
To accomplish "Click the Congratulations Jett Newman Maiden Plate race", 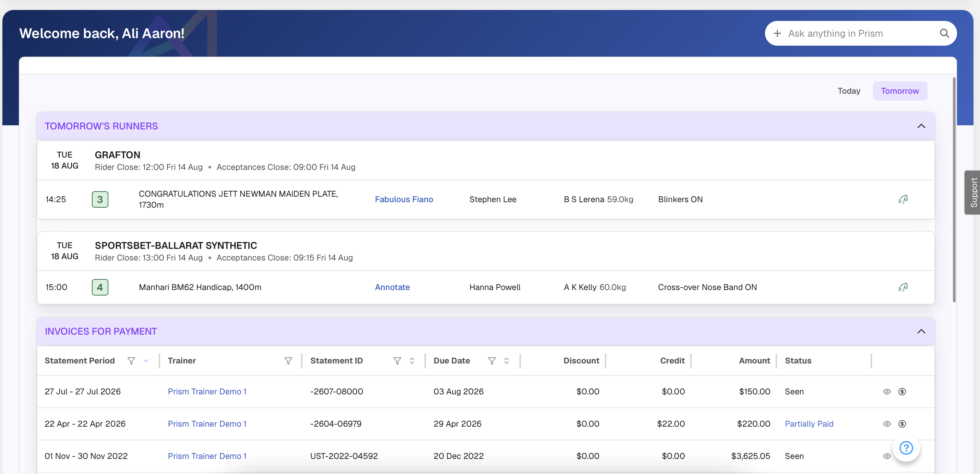I will click(x=239, y=199).
